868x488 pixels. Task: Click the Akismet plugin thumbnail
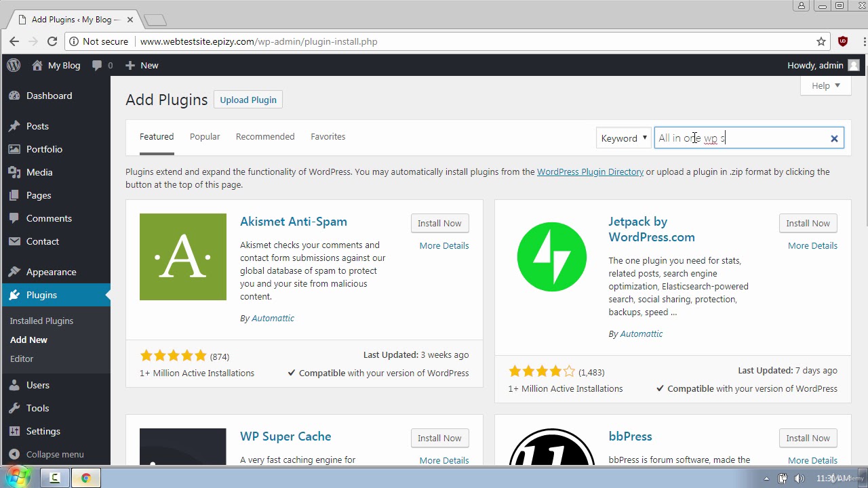[183, 257]
